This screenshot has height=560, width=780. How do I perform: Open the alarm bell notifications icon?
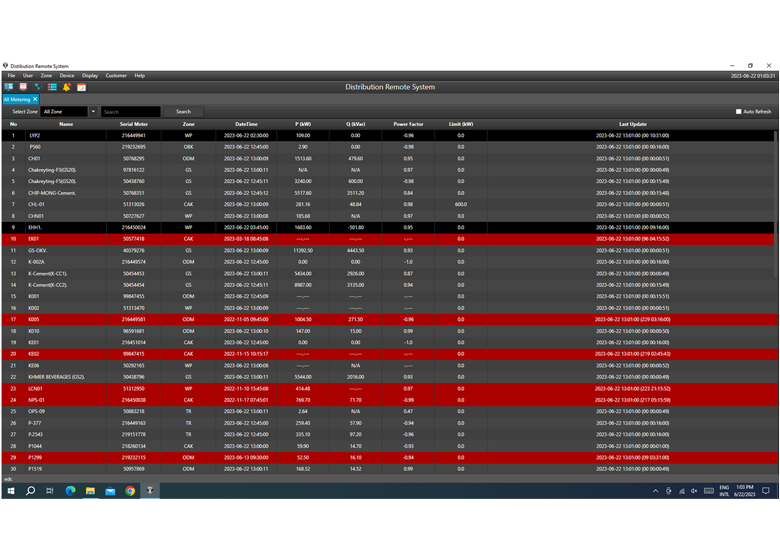coord(67,87)
